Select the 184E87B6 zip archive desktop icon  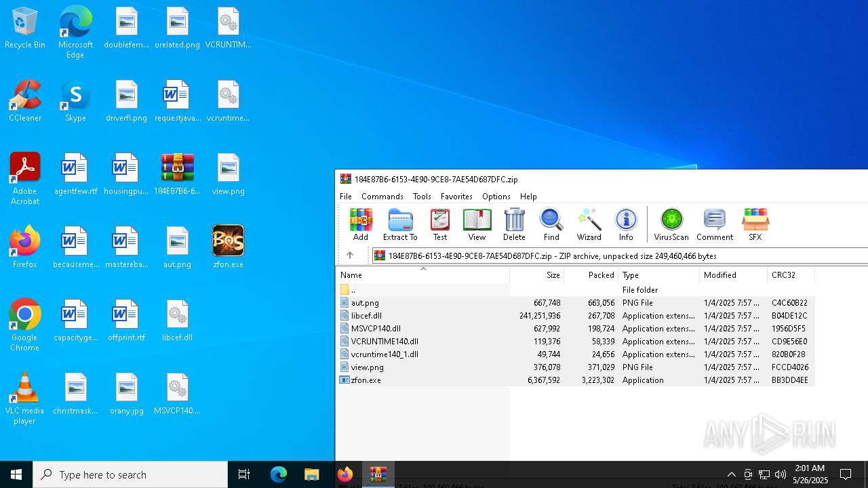[177, 175]
